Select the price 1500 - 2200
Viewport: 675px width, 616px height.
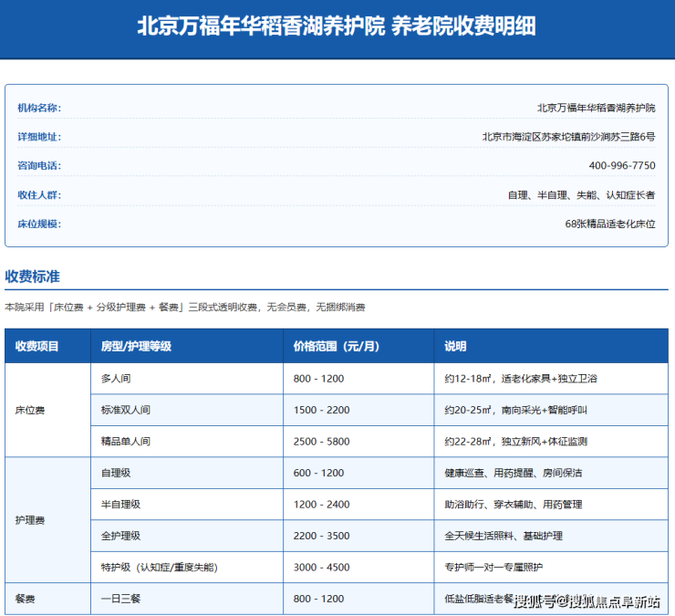(x=322, y=410)
